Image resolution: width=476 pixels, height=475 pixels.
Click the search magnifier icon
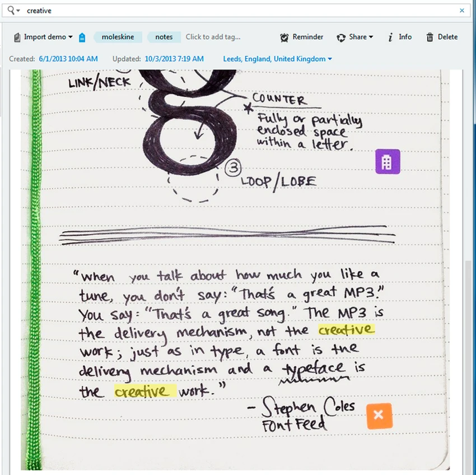point(11,10)
